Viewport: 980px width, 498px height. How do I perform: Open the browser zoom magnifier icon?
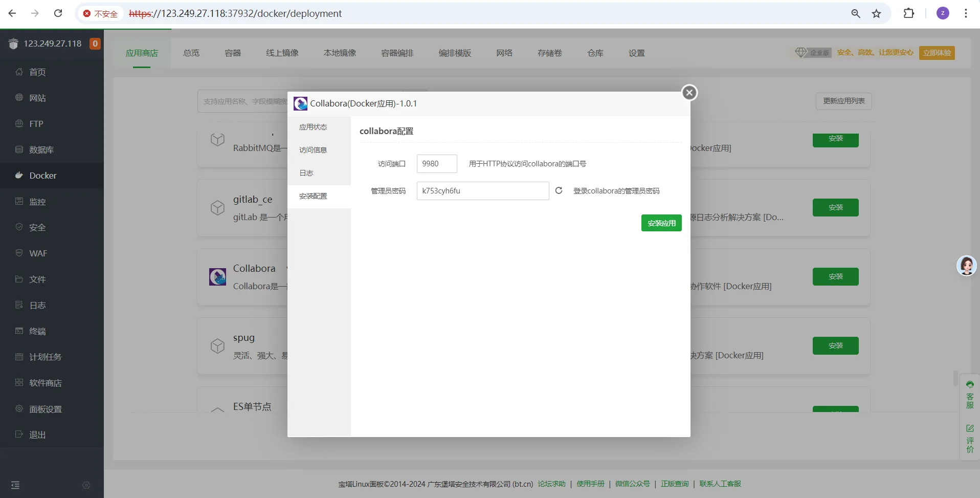pyautogui.click(x=855, y=14)
